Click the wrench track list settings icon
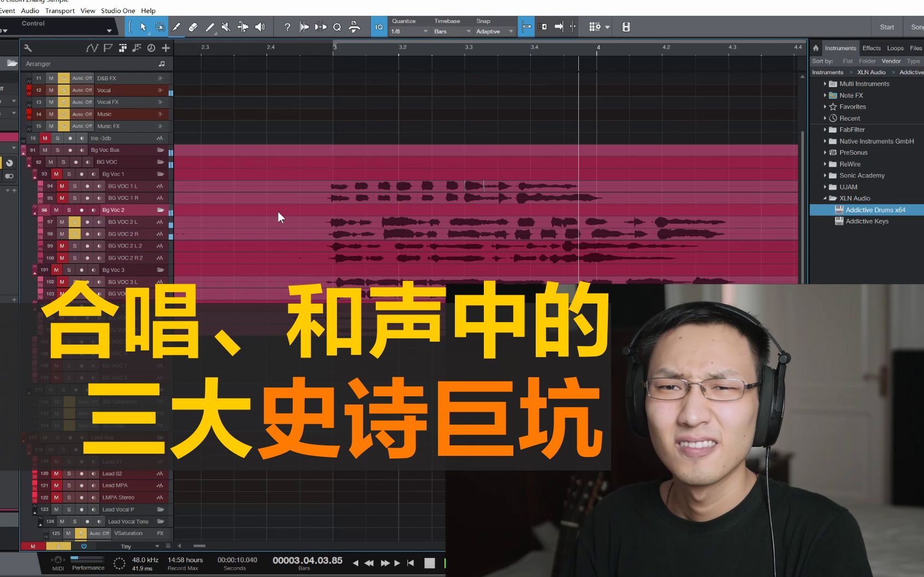 tap(28, 48)
